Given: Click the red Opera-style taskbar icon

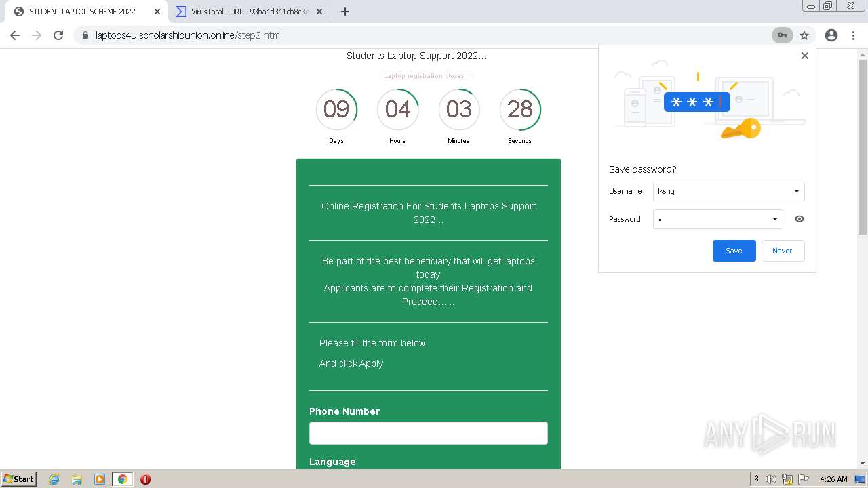Looking at the screenshot, I should [x=145, y=479].
